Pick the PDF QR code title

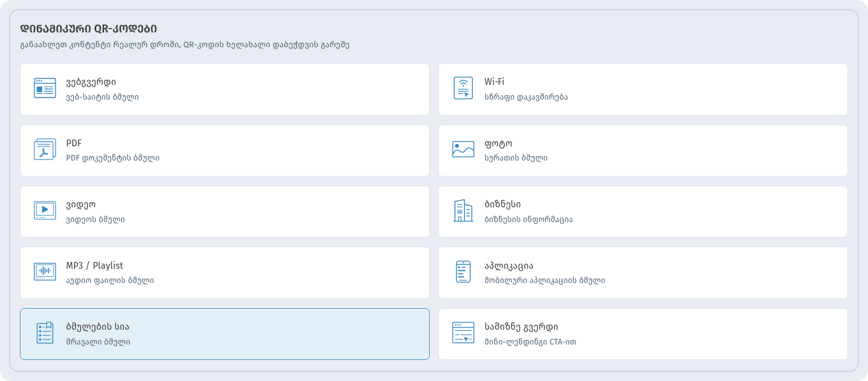tap(74, 143)
